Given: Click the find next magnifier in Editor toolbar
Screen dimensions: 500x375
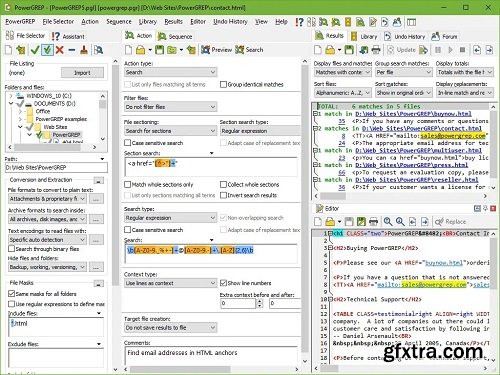Looking at the screenshot, I should (400, 221).
